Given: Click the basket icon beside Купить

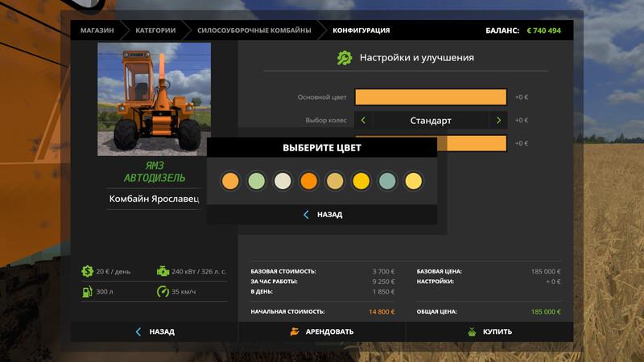Looking at the screenshot, I should pos(472,331).
